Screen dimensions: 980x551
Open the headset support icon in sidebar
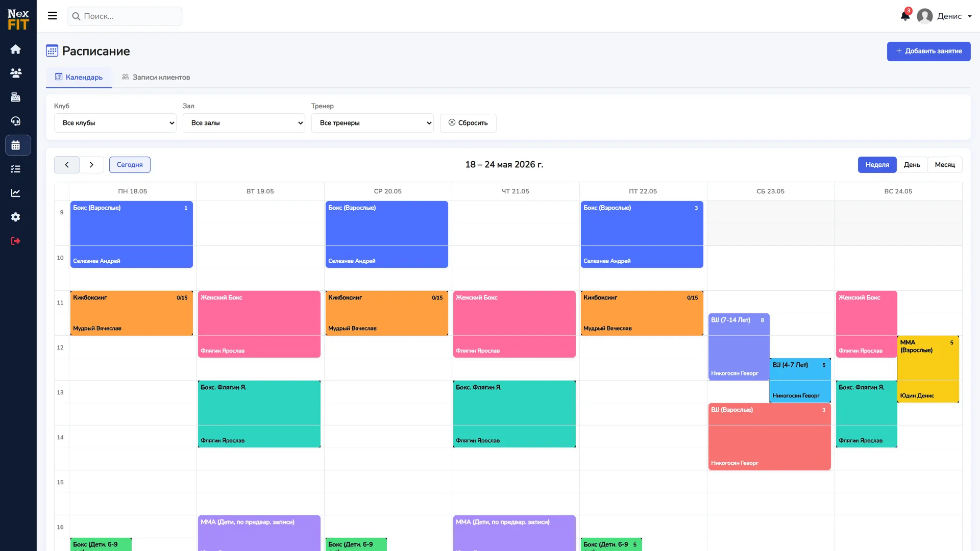pyautogui.click(x=16, y=121)
